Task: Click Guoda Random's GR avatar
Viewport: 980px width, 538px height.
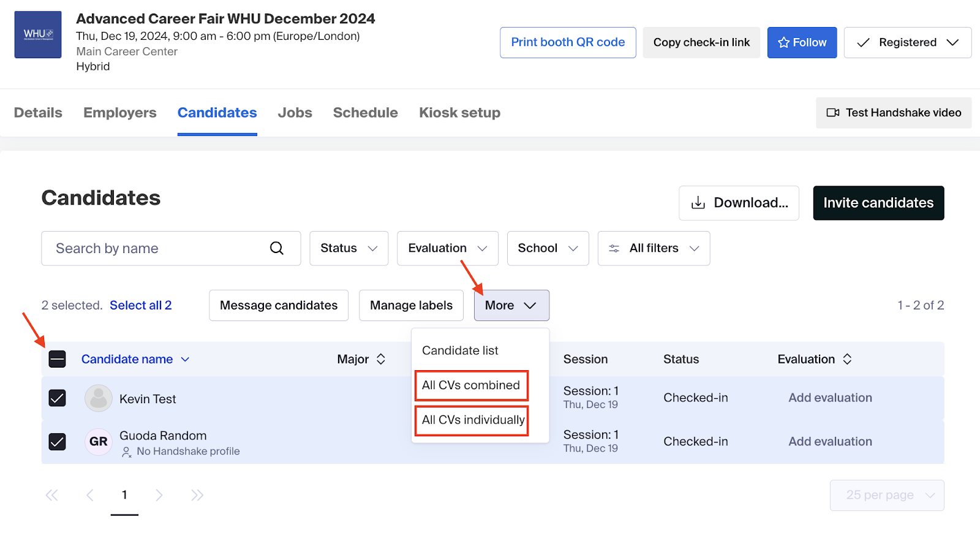Action: tap(98, 442)
